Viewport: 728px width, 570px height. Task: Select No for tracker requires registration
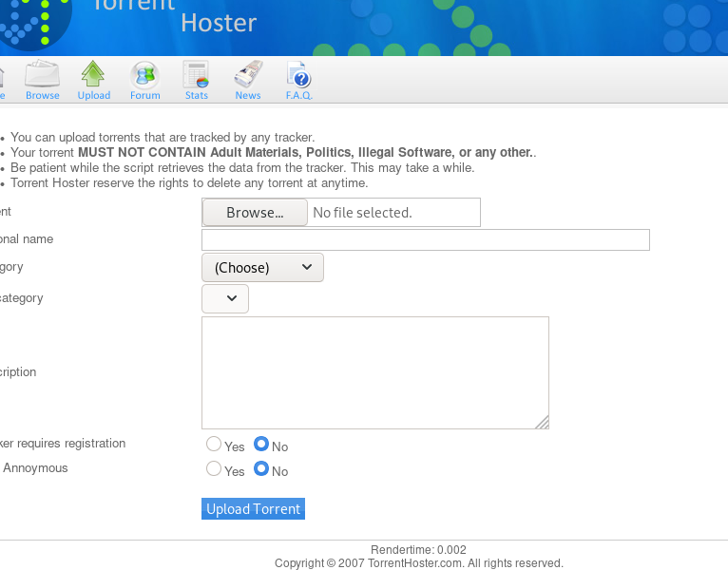pyautogui.click(x=261, y=444)
